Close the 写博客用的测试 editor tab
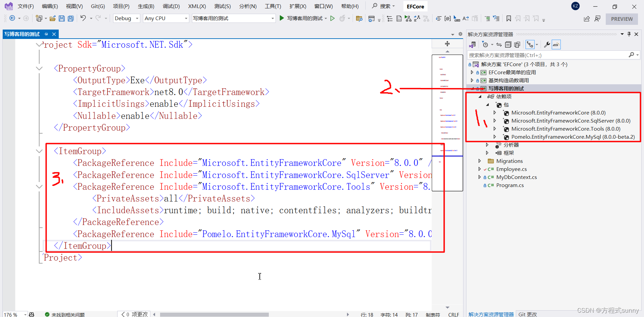Viewport: 644px width, 317px height. (54, 34)
